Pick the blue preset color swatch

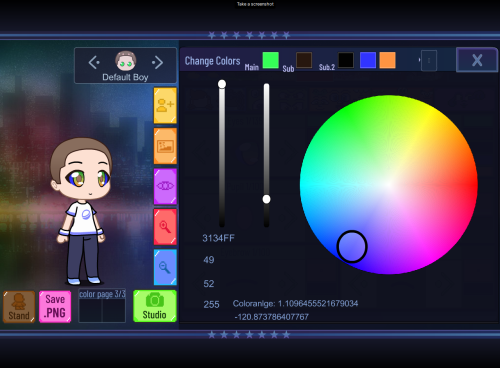pos(368,60)
